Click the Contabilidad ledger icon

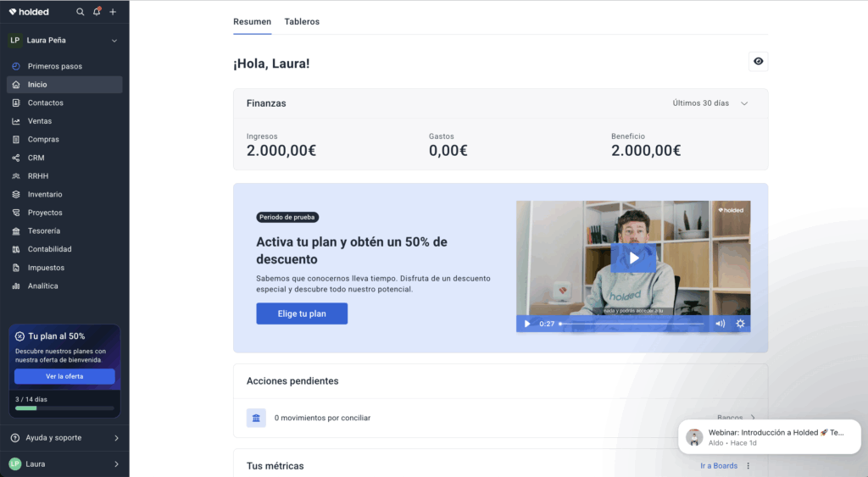tap(16, 249)
